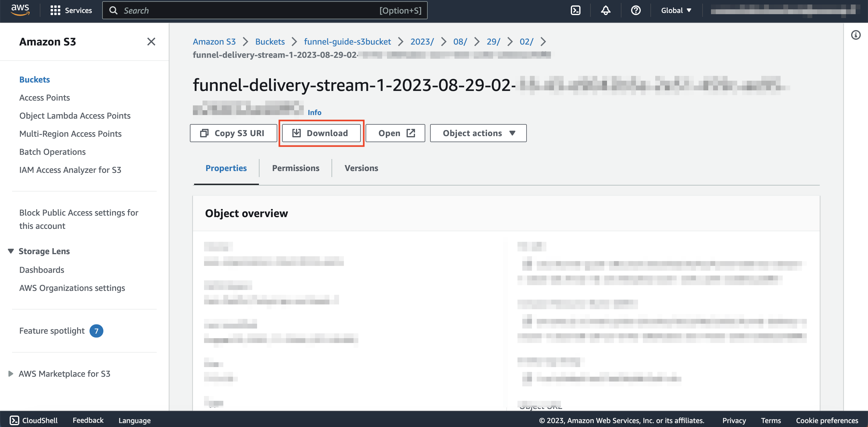
Task: Click the Copy S3 URI icon
Action: pos(204,133)
